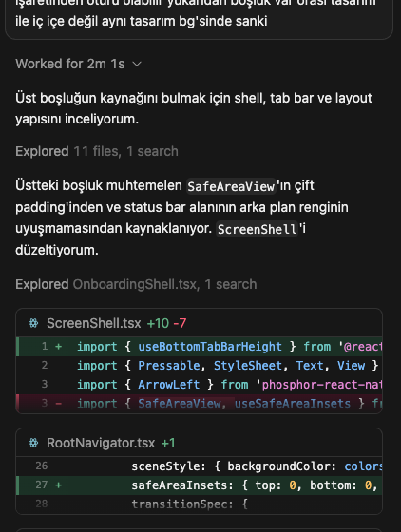Open the ScreenShell.tsx file diff
Screen dimensions: 401x532
coord(94,323)
